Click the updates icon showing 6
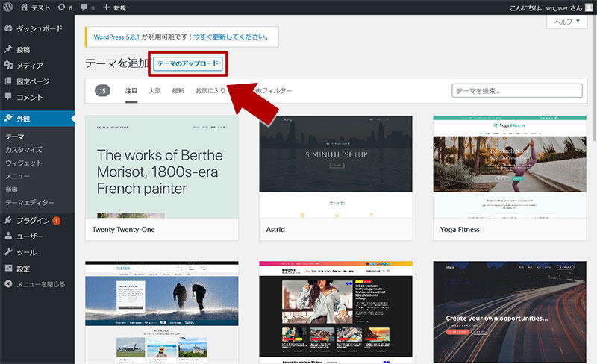 coord(61,7)
